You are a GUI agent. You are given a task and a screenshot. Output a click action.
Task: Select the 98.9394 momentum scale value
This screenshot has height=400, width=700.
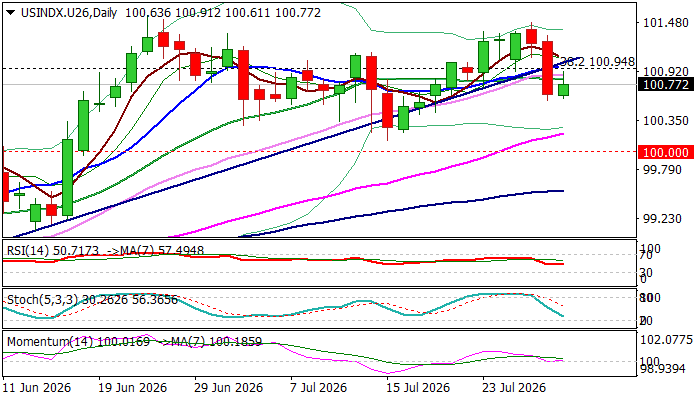[x=662, y=369]
